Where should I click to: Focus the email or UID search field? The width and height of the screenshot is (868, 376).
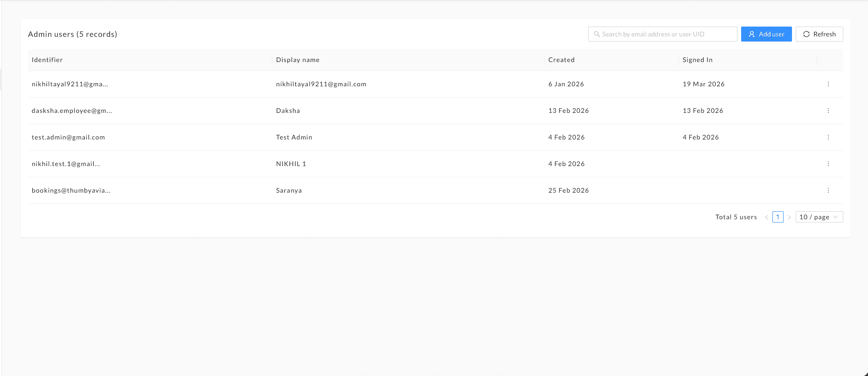pos(662,34)
